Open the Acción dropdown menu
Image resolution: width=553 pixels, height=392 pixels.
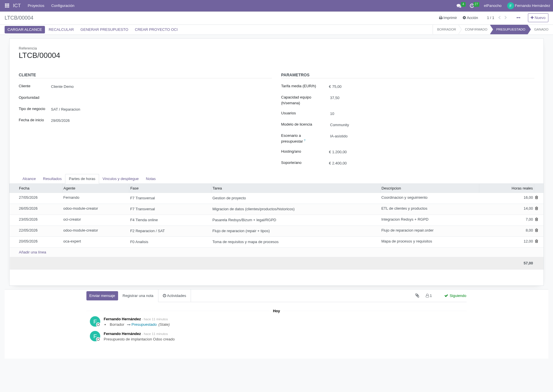click(x=470, y=18)
